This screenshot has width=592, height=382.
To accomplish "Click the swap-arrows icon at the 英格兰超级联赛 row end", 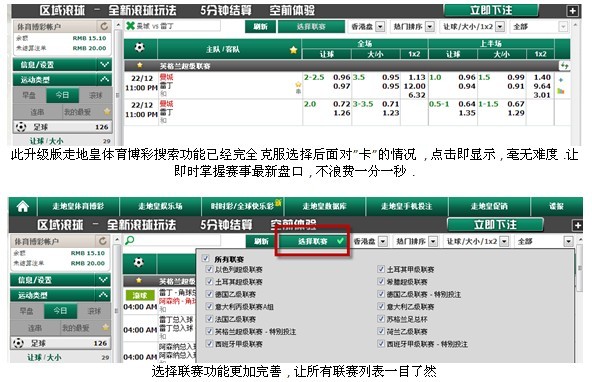I will pyautogui.click(x=564, y=66).
